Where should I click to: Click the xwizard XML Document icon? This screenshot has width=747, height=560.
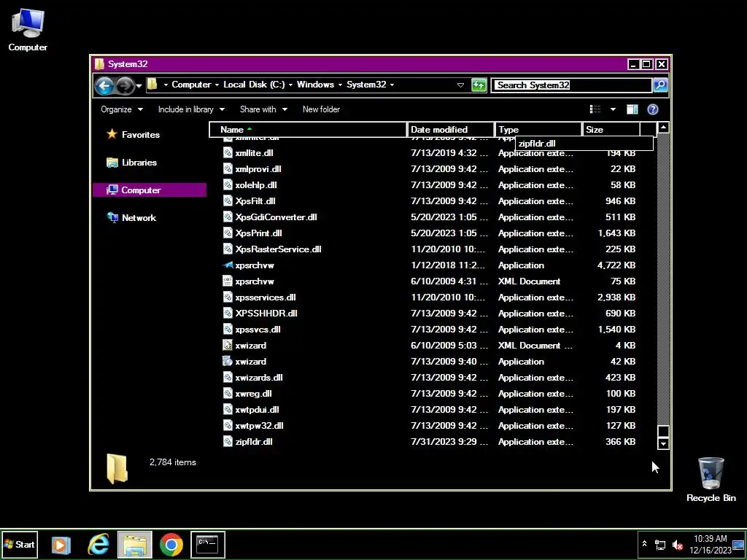point(228,346)
